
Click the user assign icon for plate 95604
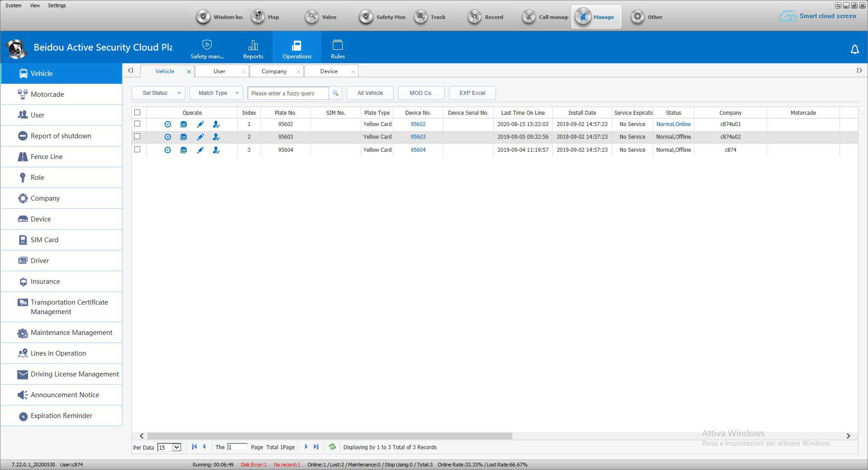click(x=216, y=150)
